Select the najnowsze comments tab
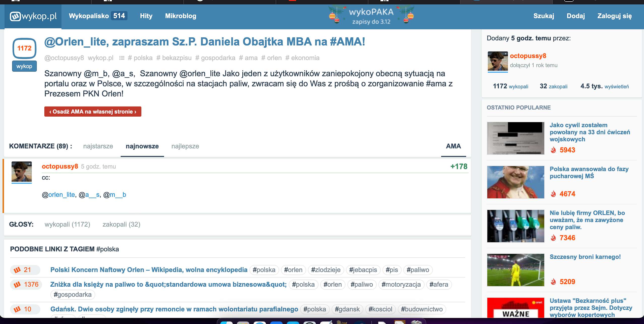 (142, 146)
